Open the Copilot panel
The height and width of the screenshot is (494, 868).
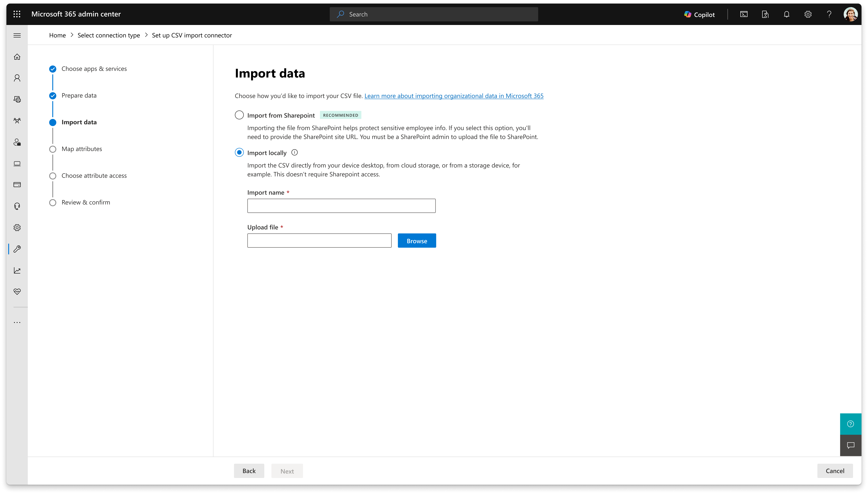pos(699,14)
